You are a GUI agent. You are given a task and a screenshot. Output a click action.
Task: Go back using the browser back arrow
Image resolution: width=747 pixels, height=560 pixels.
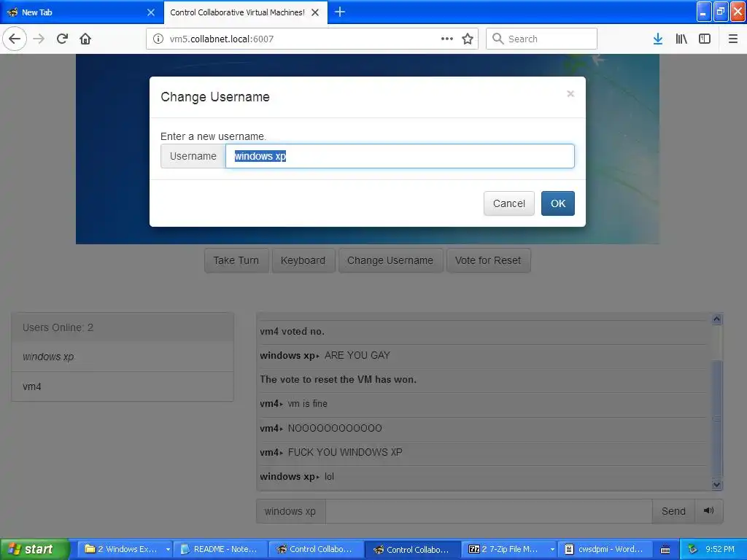[x=15, y=39]
